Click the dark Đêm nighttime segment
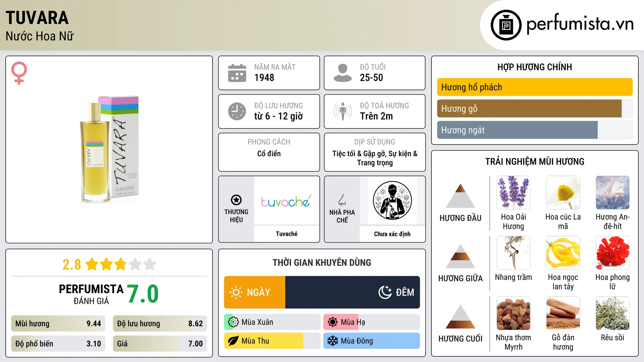The height and width of the screenshot is (362, 644). pyautogui.click(x=353, y=292)
